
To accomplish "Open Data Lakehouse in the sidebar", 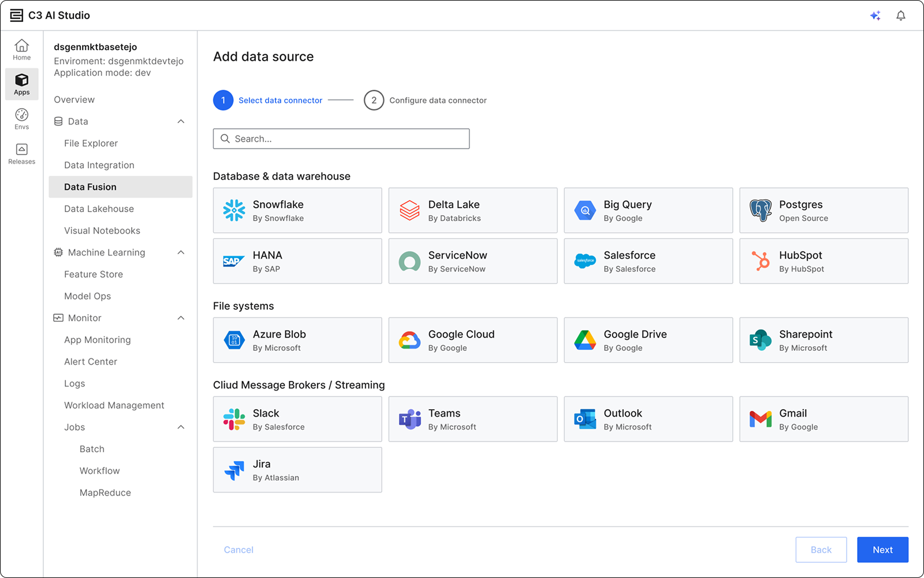I will click(x=99, y=209).
